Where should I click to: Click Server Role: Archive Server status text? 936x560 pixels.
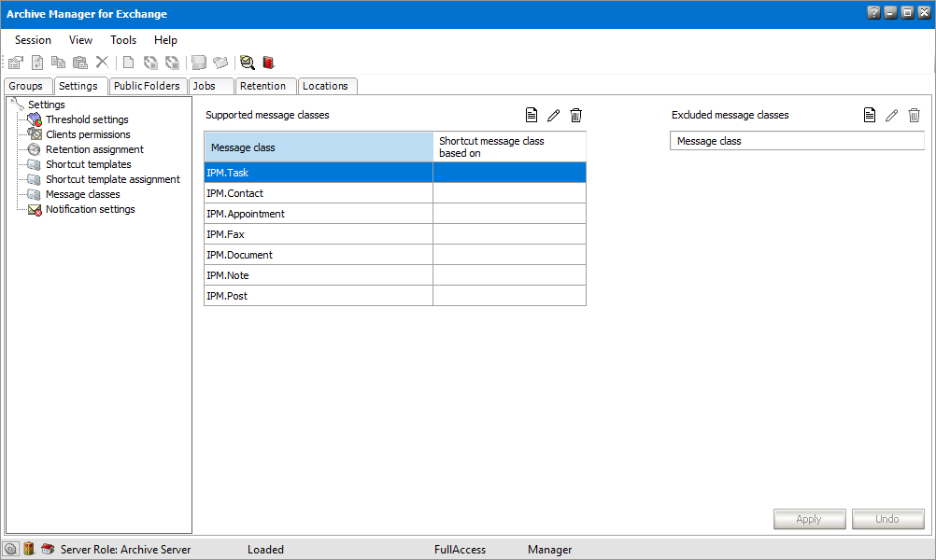point(125,549)
